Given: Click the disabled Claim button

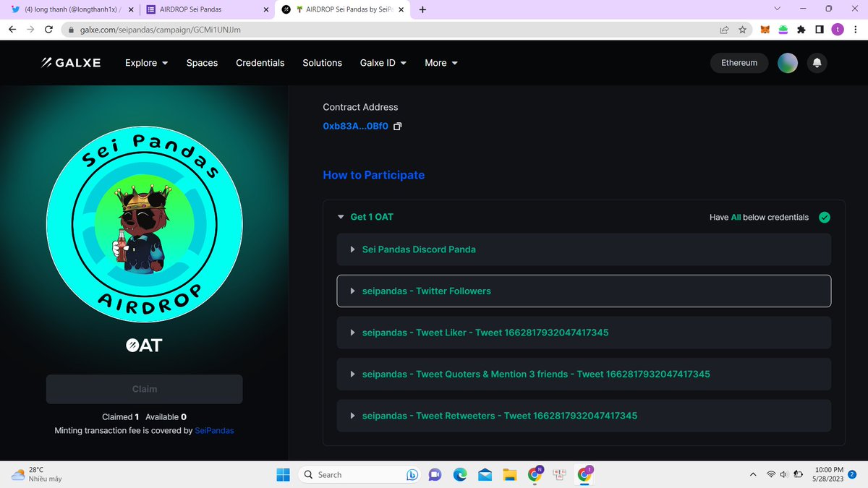Looking at the screenshot, I should point(145,389).
